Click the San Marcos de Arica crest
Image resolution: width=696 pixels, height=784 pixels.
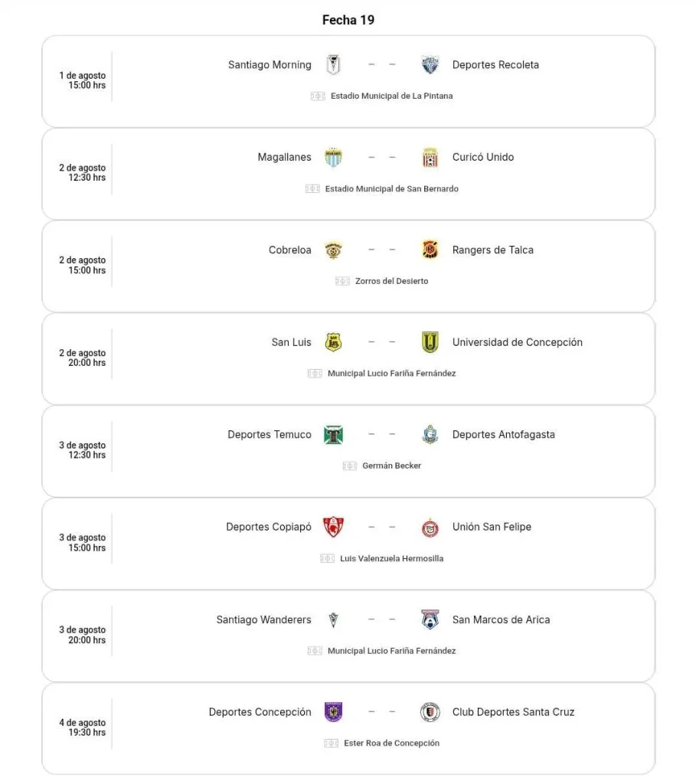[x=430, y=620]
